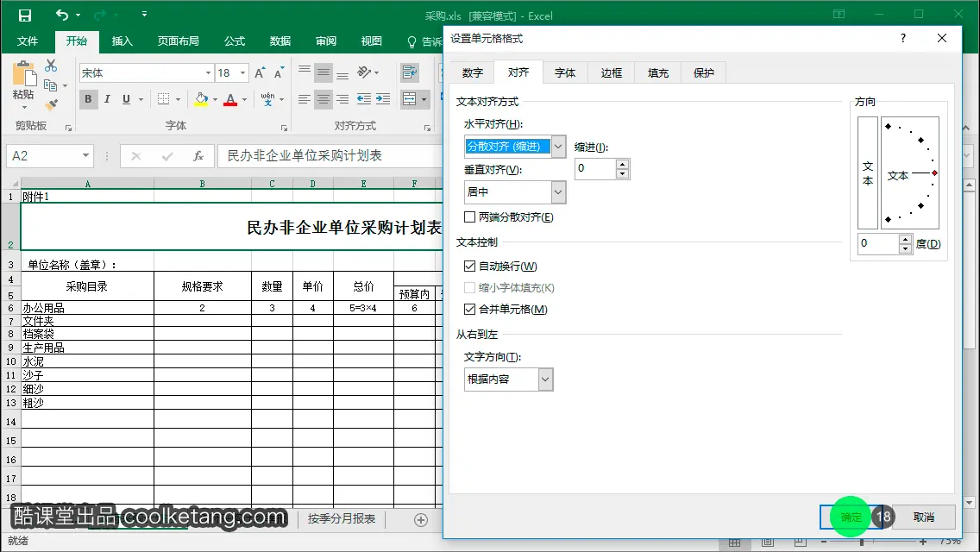The image size is (980, 552).
Task: Click the Align right icon
Action: click(342, 99)
